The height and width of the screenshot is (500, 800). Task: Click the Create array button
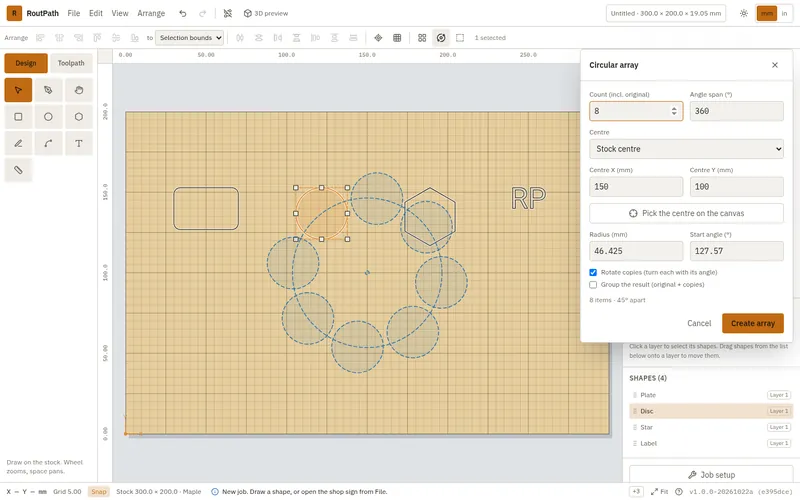coord(753,323)
